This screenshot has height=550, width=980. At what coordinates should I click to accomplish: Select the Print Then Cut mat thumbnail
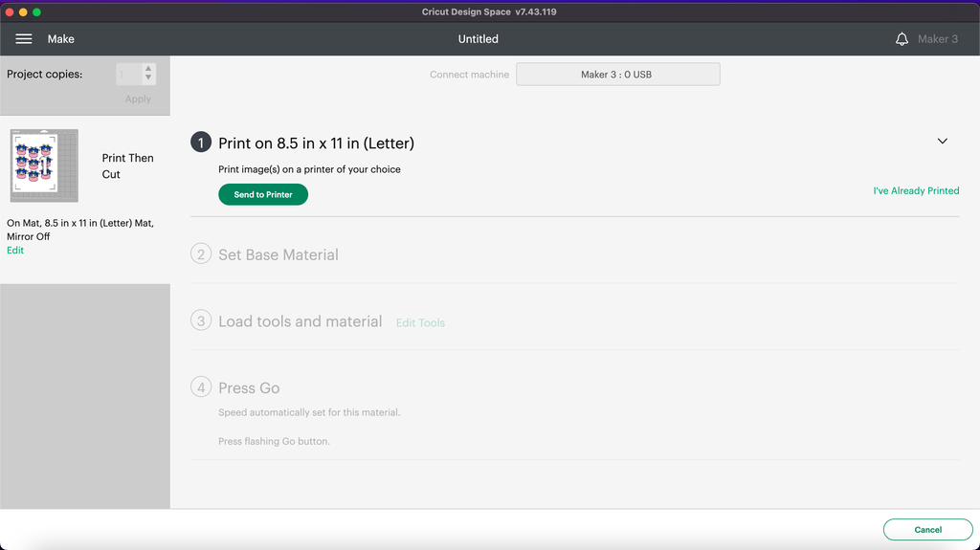[44, 166]
